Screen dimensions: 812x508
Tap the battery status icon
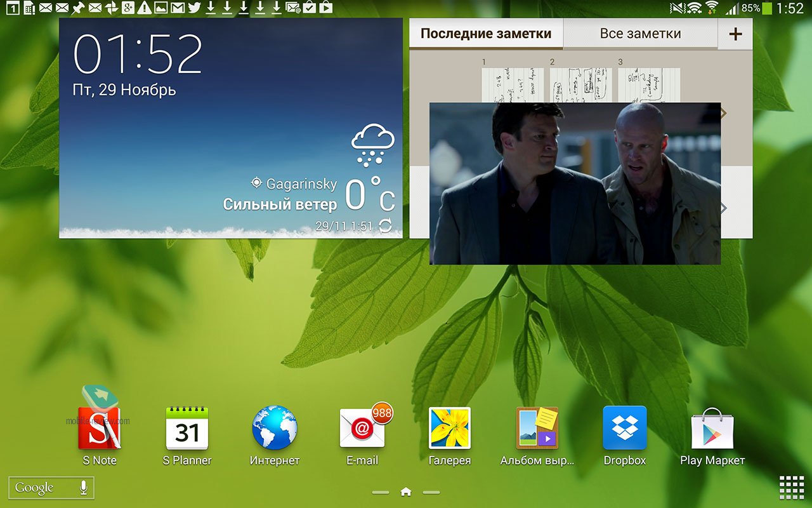pos(767,8)
